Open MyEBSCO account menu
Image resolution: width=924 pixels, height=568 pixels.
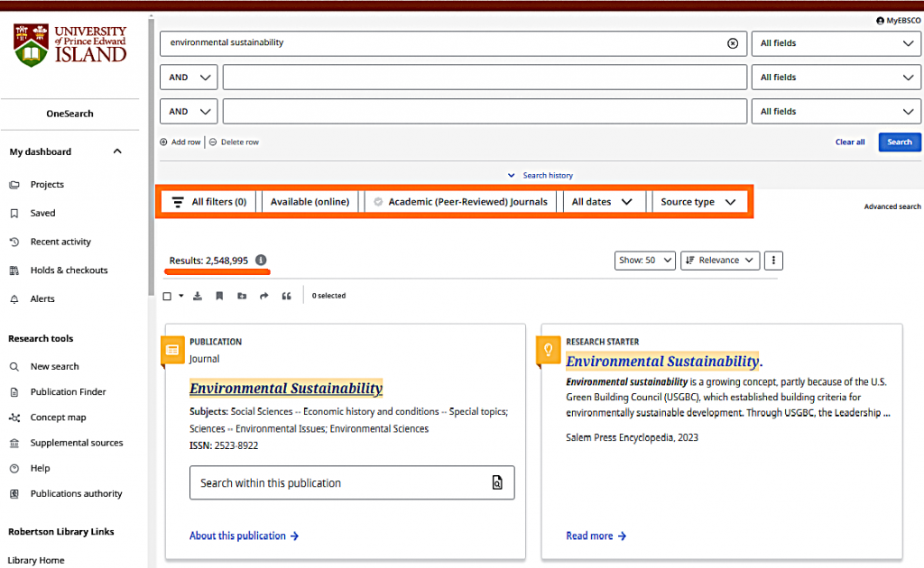tap(898, 21)
